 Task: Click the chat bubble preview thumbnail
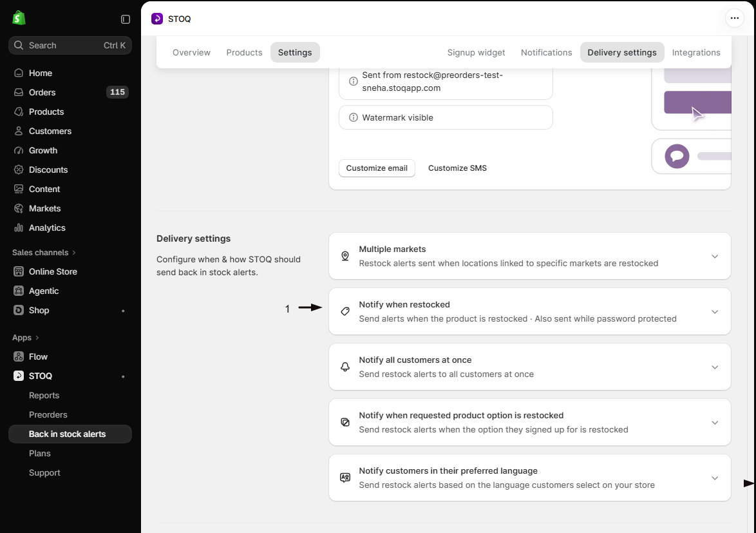pyautogui.click(x=677, y=156)
